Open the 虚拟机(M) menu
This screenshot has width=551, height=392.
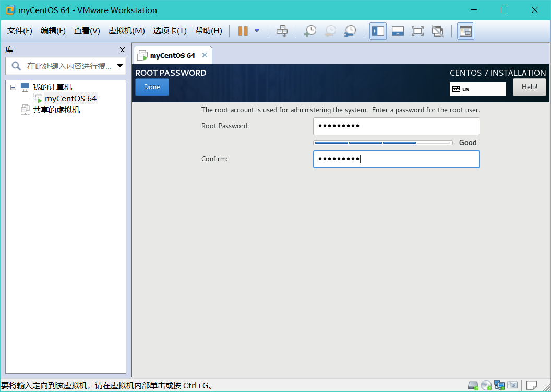tap(126, 31)
